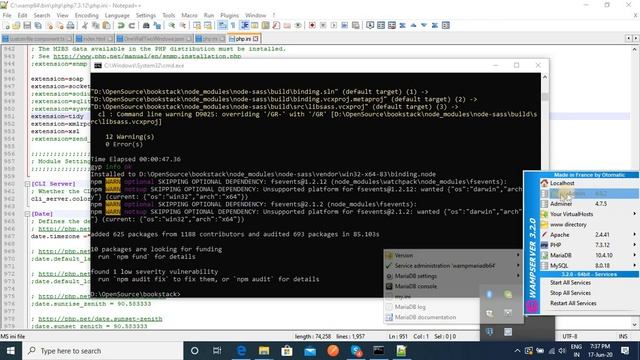This screenshot has width=640, height=360.
Task: Open php.net snmp installation link
Action: [147, 56]
